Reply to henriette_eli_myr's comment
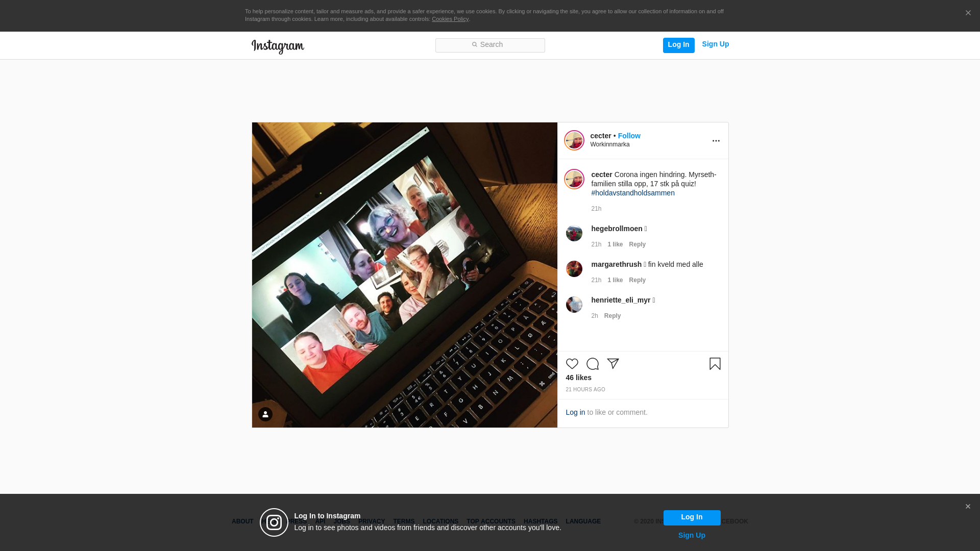 tap(612, 316)
